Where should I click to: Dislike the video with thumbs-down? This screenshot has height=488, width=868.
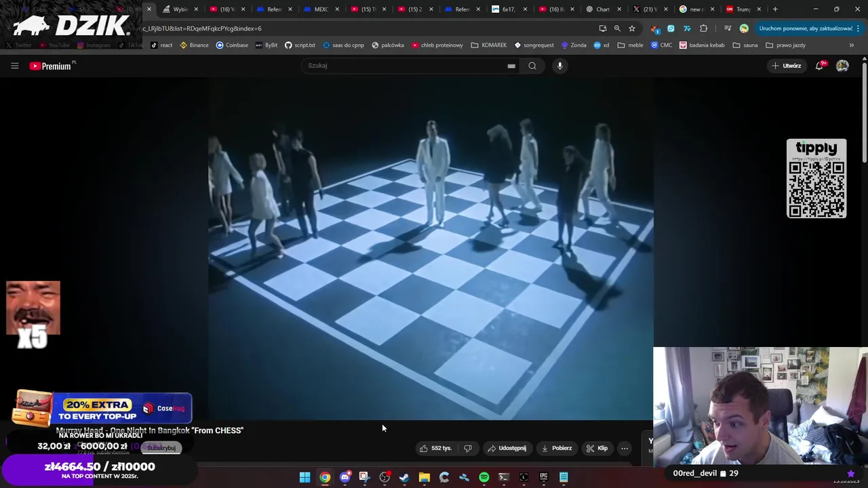coord(467,448)
